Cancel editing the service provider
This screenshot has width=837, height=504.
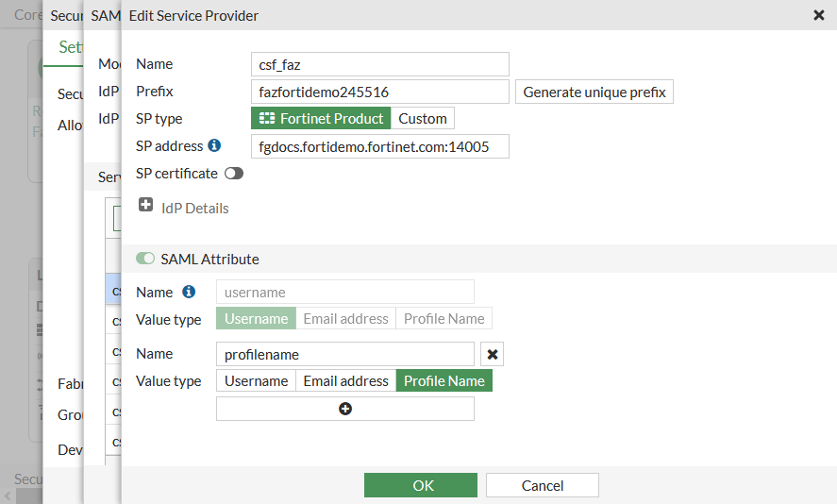(x=543, y=485)
